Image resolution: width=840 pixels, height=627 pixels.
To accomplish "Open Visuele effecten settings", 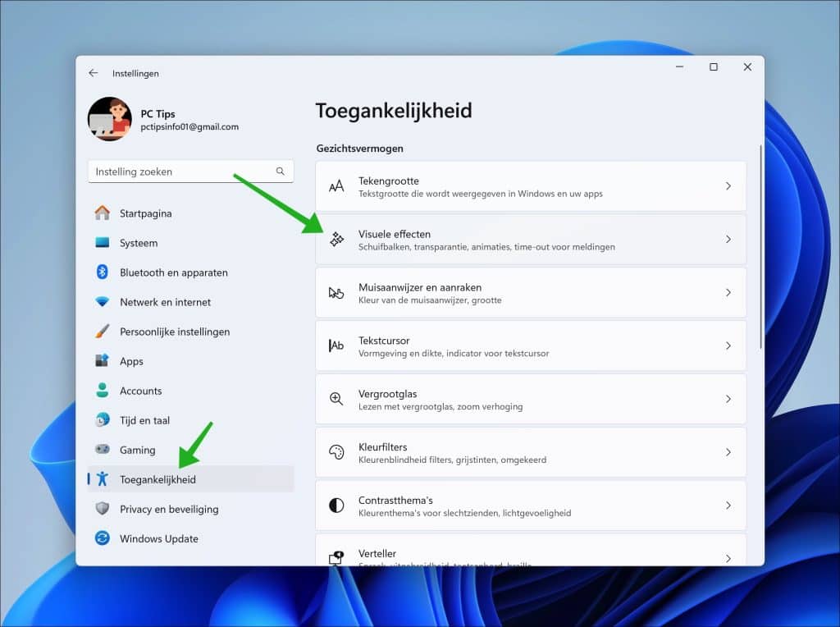I will pyautogui.click(x=531, y=239).
